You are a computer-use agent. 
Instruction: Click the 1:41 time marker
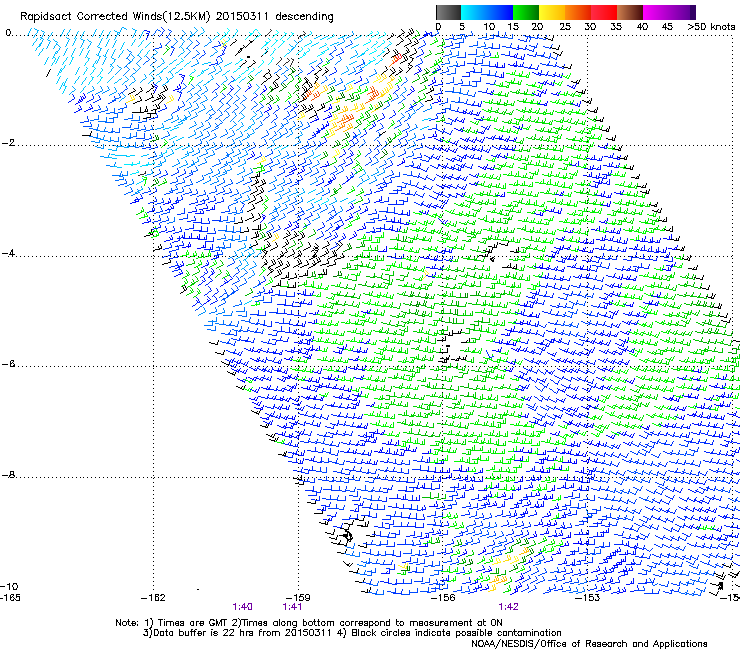tap(292, 607)
